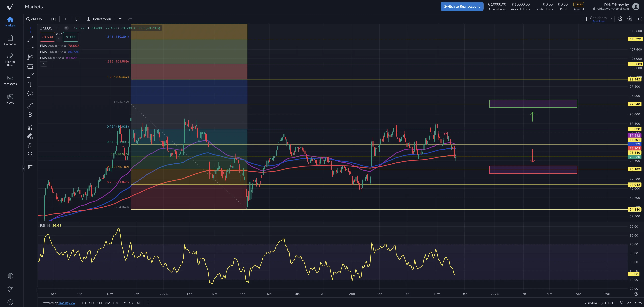644x307 pixels.
Task: Switch to the 6M time range
Action: click(116, 303)
